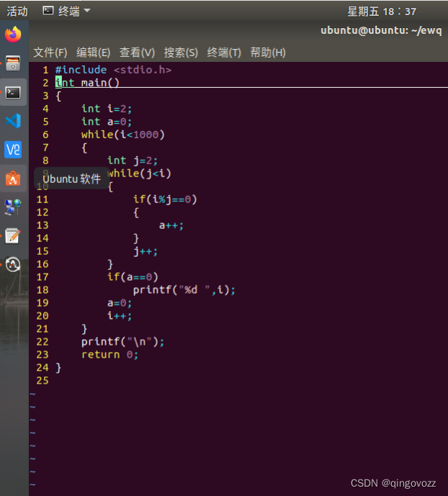The width and height of the screenshot is (448, 496).
Task: Click the 'printf("\n");' line
Action: tap(122, 342)
